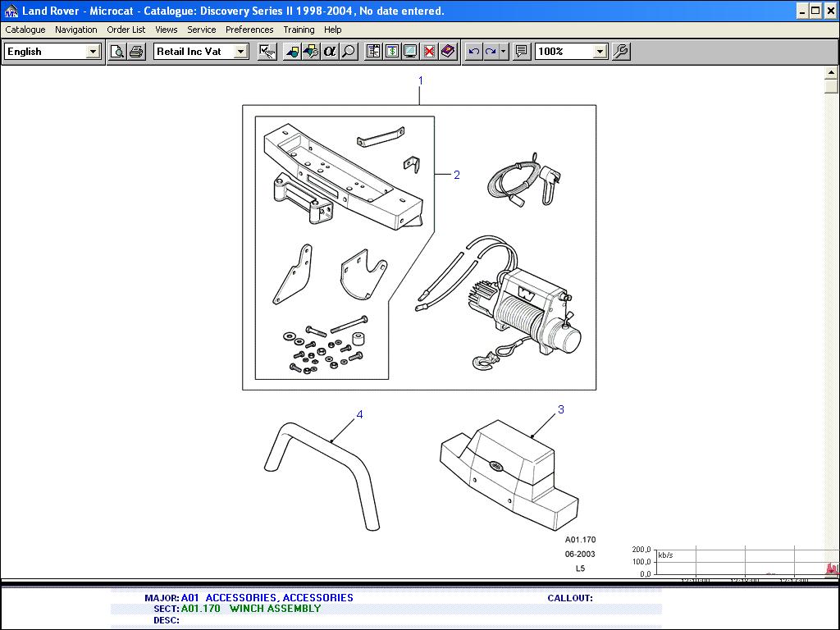Toggle the checkmark selection toolbar button
Viewport: 840px width, 630px height.
(267, 51)
